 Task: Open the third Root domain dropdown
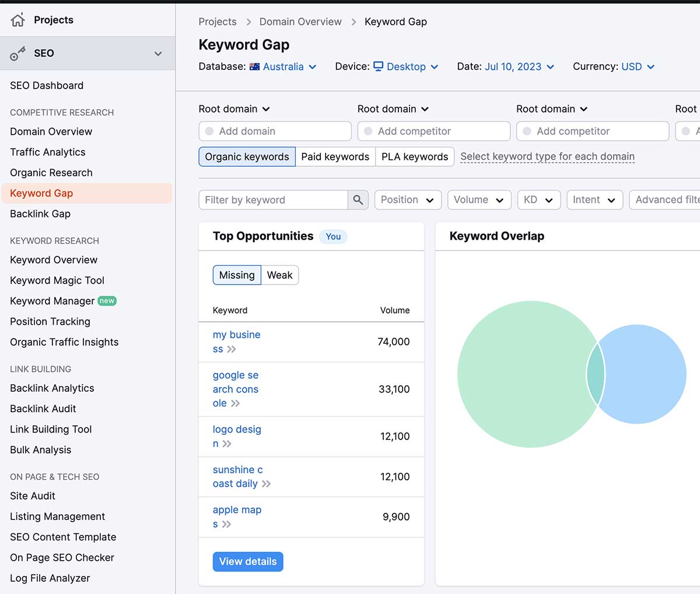point(551,109)
